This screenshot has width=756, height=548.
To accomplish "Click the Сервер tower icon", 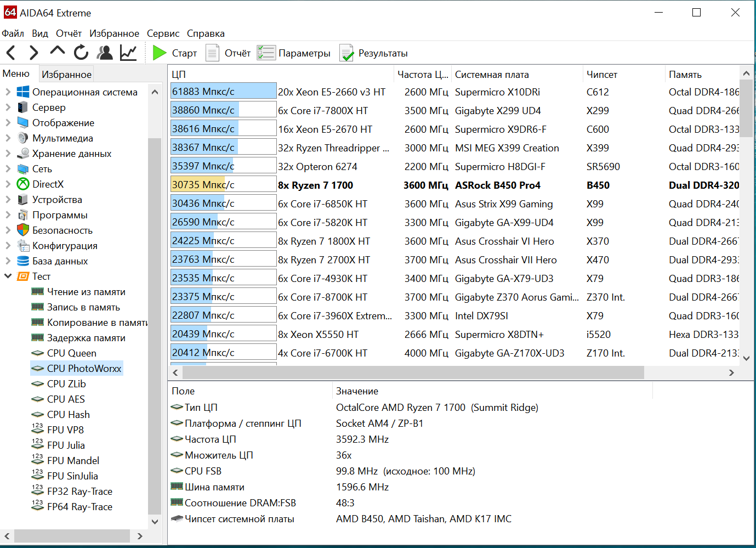I will [23, 107].
